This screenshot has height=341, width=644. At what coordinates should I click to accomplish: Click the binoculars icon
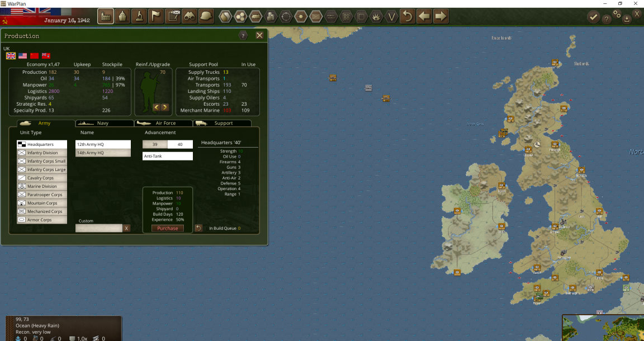(x=190, y=16)
